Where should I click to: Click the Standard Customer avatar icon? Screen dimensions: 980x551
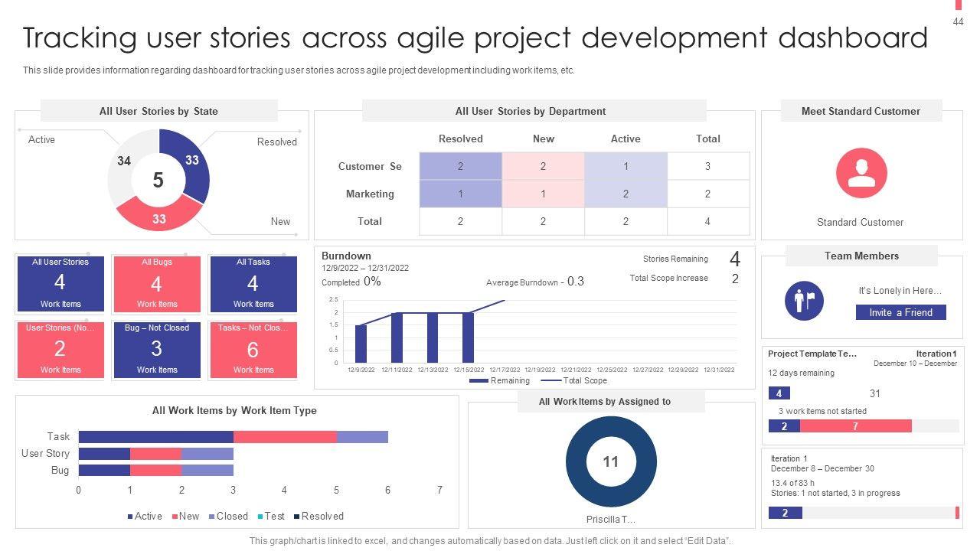pos(861,173)
